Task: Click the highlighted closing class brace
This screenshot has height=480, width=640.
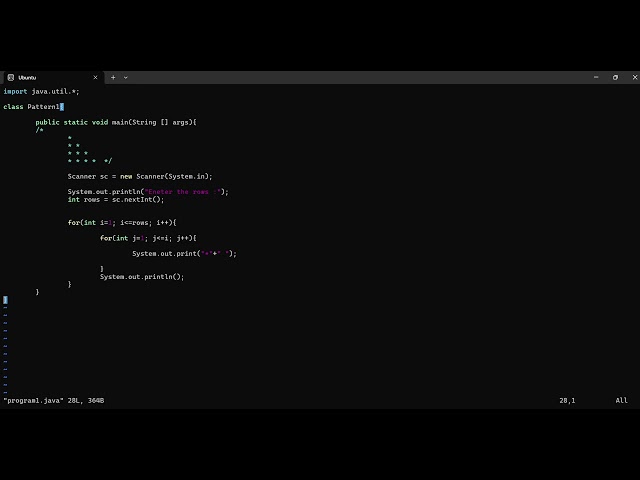Action: (x=5, y=300)
